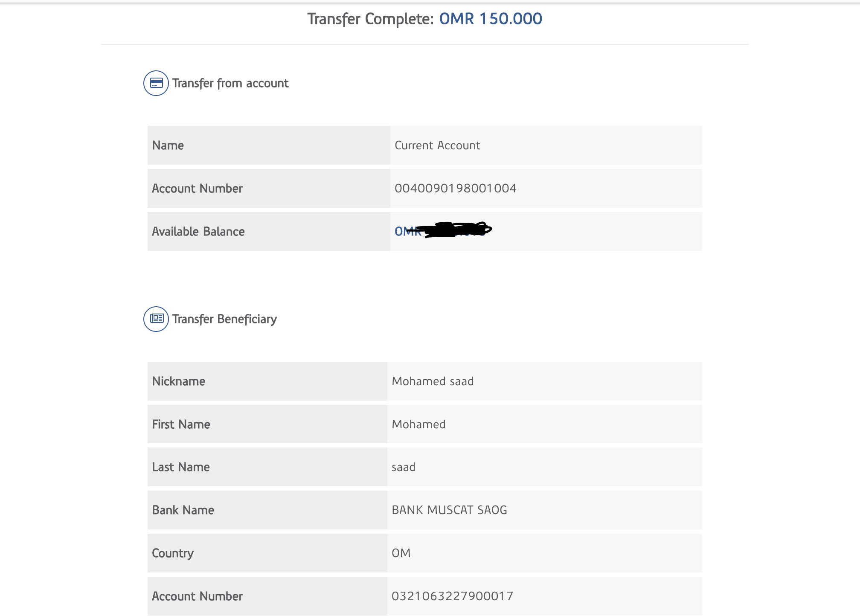This screenshot has width=860, height=616.
Task: Click the OMR 150.000 transfer amount
Action: (x=491, y=19)
